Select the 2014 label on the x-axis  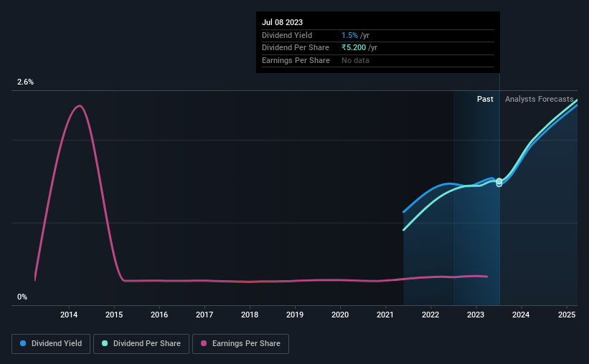pyautogui.click(x=69, y=315)
